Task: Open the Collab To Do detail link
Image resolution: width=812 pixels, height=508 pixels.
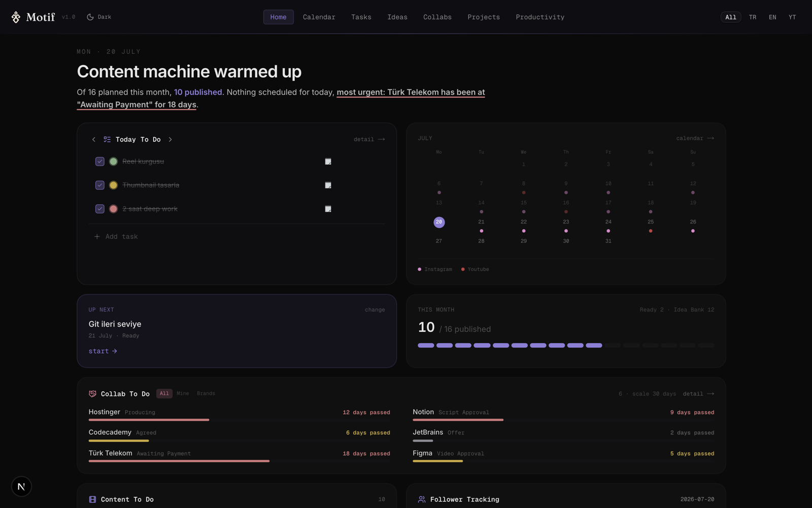Action: tap(698, 394)
